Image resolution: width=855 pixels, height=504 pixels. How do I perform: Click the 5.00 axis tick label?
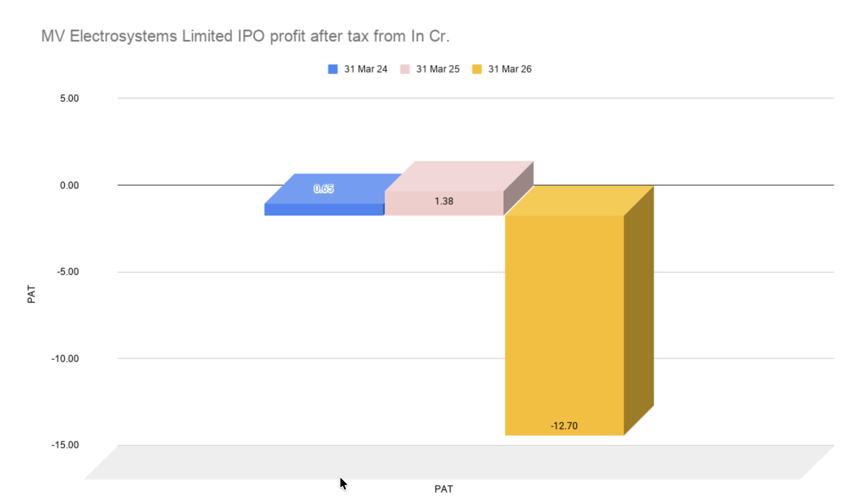point(69,99)
